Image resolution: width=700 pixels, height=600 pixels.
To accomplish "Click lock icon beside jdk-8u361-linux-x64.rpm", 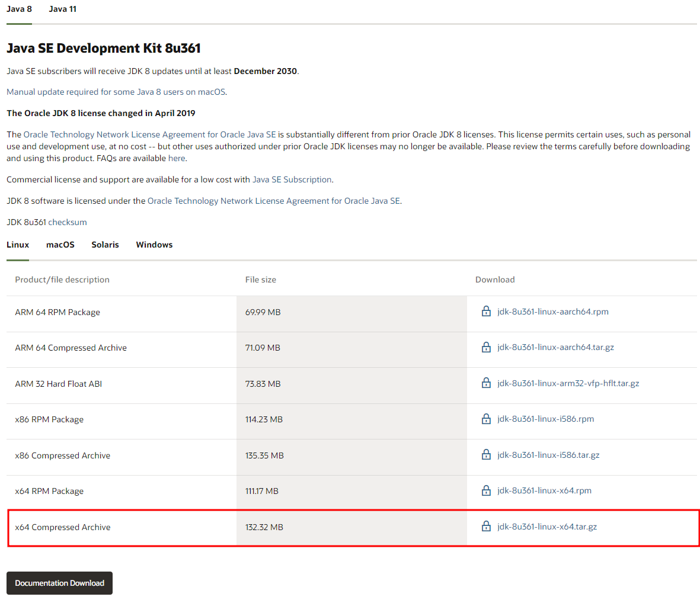I will pyautogui.click(x=486, y=490).
